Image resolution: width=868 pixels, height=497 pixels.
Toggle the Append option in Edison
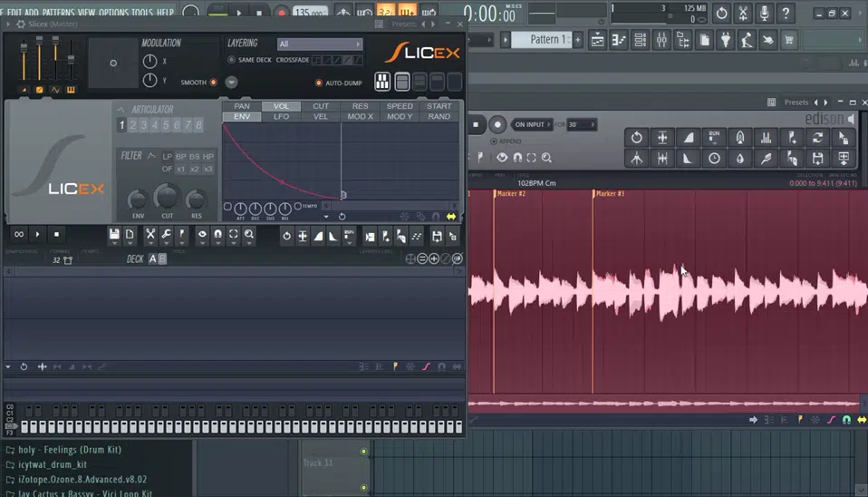[x=493, y=141]
